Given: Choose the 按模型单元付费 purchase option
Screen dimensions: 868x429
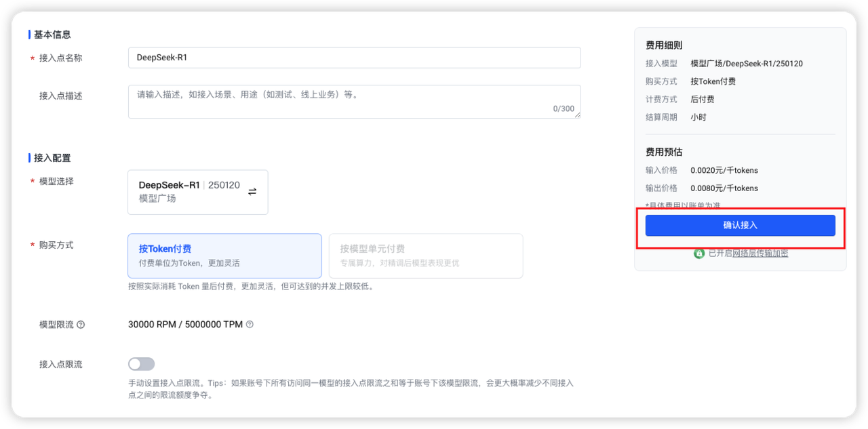Looking at the screenshot, I should point(425,256).
